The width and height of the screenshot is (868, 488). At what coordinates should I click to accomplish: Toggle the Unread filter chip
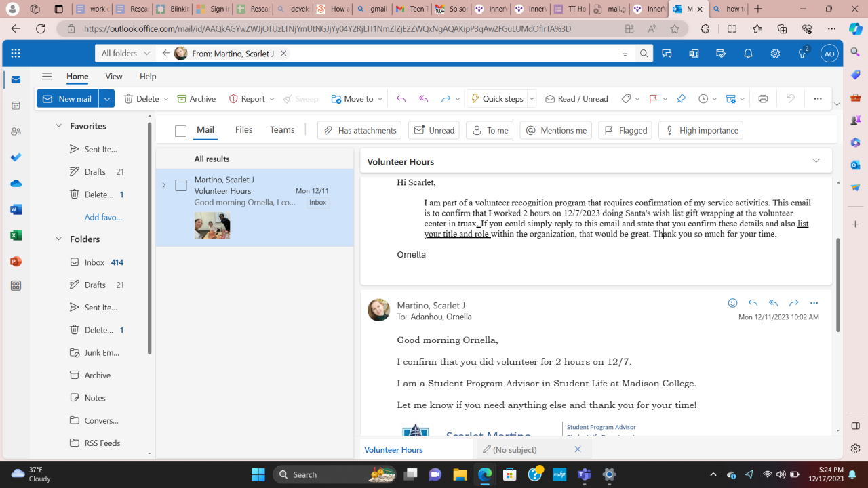433,130
